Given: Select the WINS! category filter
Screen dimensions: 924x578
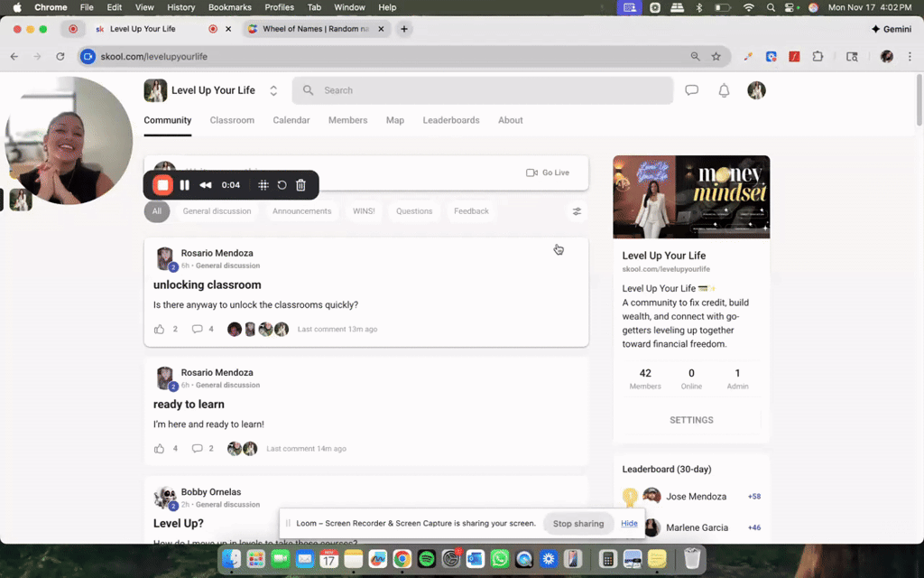Looking at the screenshot, I should point(364,211).
